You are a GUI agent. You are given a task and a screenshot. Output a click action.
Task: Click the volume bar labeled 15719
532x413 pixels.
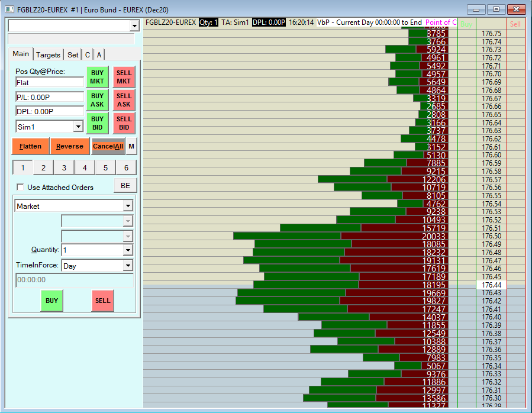tap(364, 228)
